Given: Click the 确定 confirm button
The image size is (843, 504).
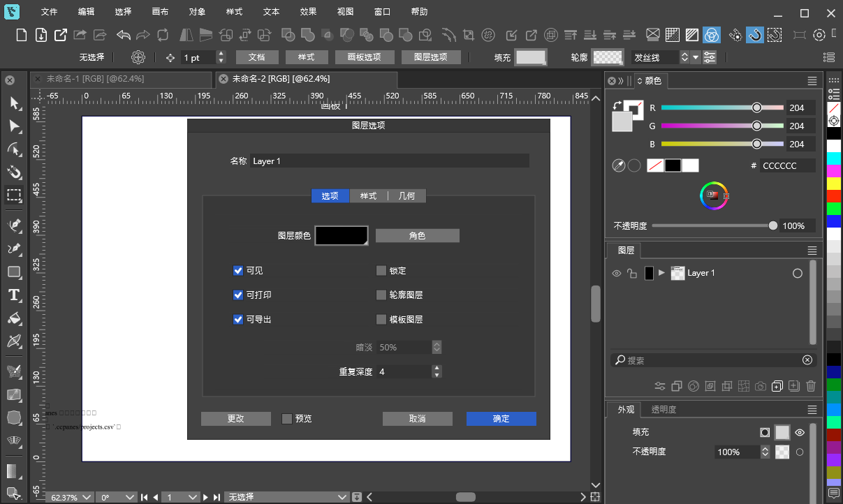Looking at the screenshot, I should 501,418.
